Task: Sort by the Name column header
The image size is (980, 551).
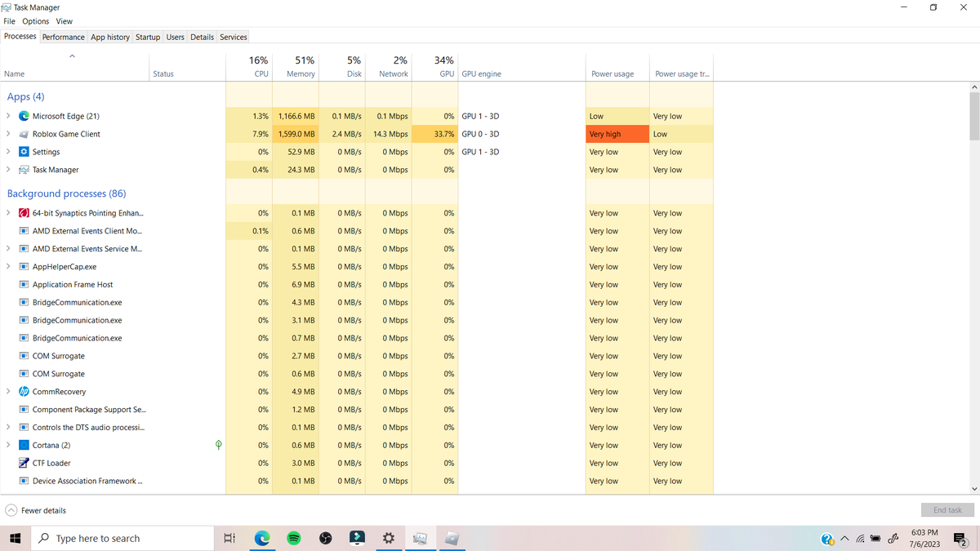Action: click(74, 67)
